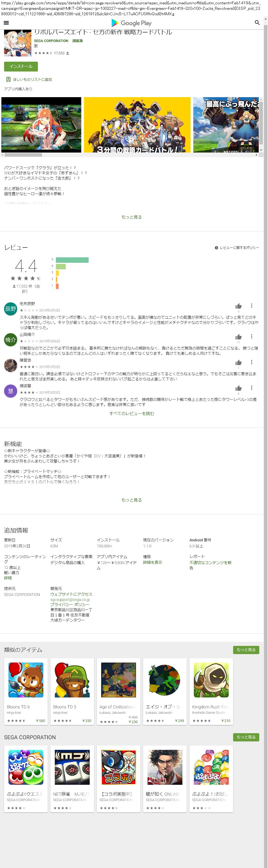Viewport: 268px width, 868px height.
Task: Expand 新機能 section with もっと見る
Action: coord(132,500)
